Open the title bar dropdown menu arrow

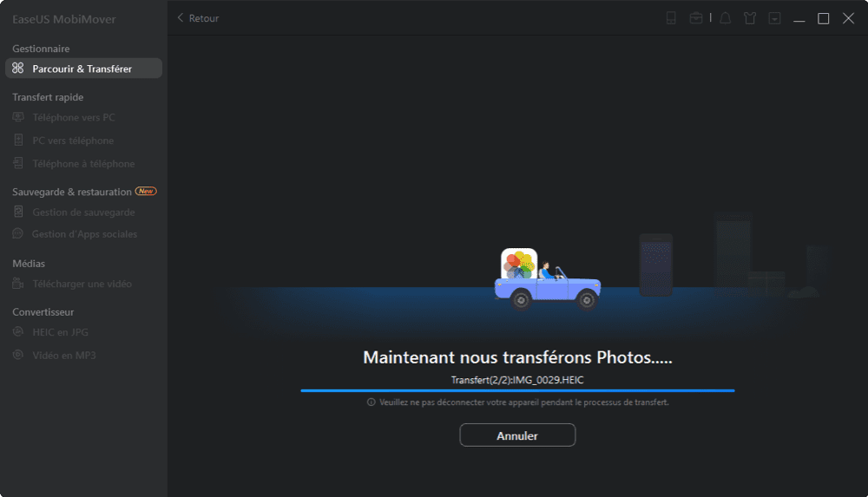click(774, 18)
